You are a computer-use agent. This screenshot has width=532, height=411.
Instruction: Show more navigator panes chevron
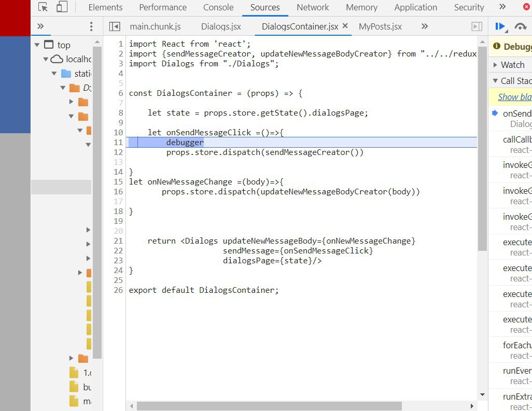[x=40, y=26]
